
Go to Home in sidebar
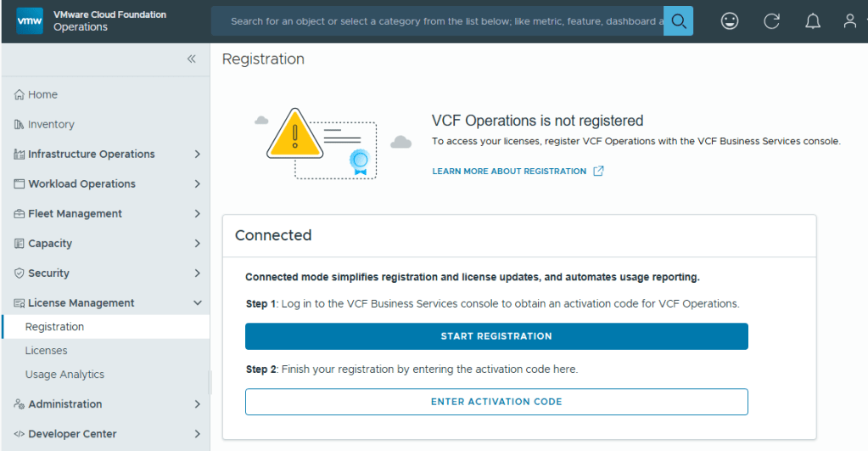(42, 94)
